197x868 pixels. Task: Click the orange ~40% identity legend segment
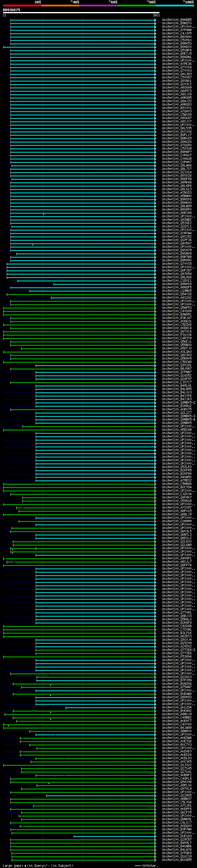60,6
